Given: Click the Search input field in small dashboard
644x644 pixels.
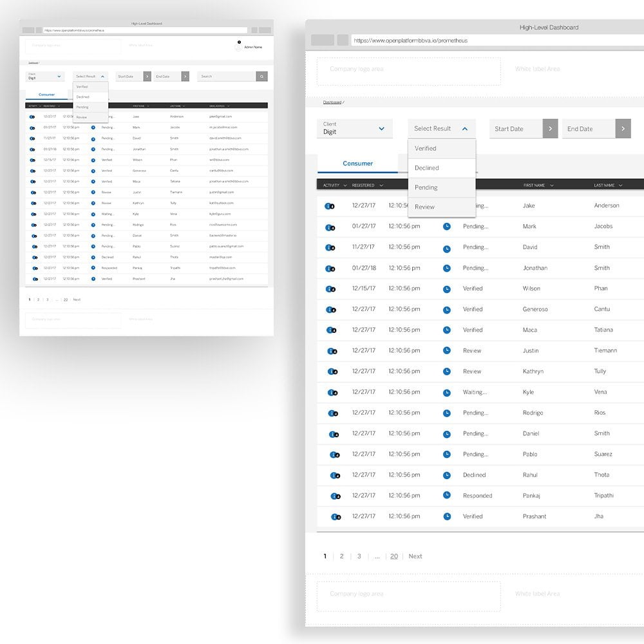Looking at the screenshot, I should click(x=227, y=76).
